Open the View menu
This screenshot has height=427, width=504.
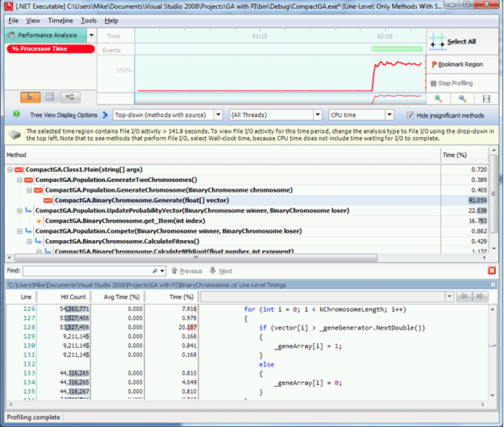[x=33, y=21]
